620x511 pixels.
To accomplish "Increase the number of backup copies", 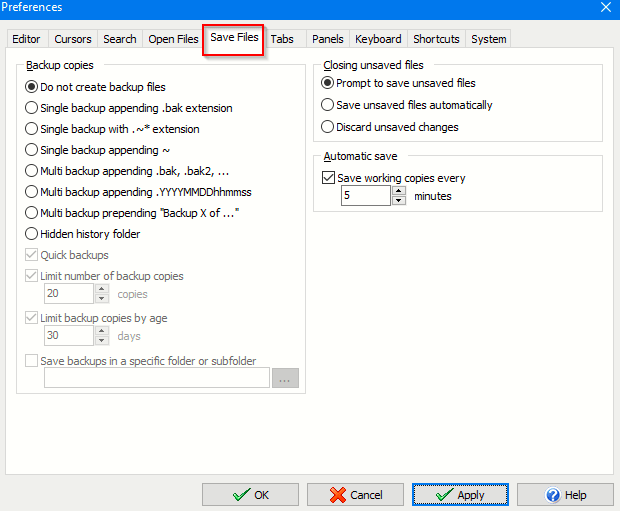I will (102, 289).
